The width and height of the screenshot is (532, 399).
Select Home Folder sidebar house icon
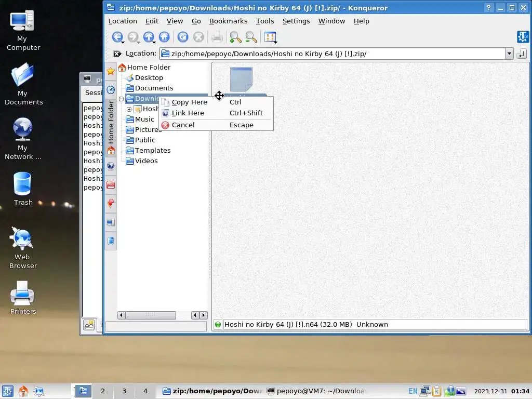(111, 150)
